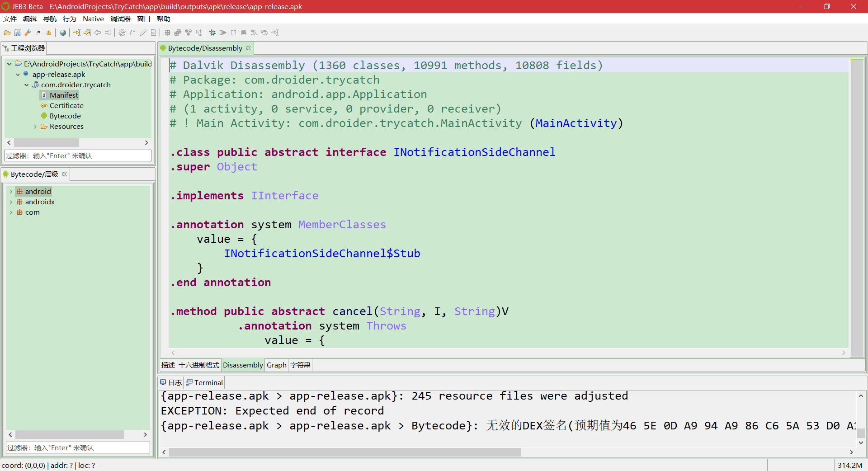Switch to the Graph tab
The width and height of the screenshot is (868, 471).
point(276,365)
